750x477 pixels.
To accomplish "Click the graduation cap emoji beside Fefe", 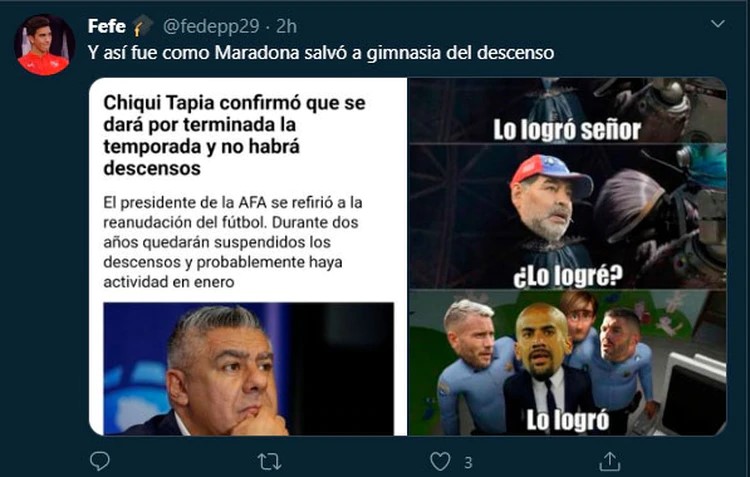I will pyautogui.click(x=143, y=26).
